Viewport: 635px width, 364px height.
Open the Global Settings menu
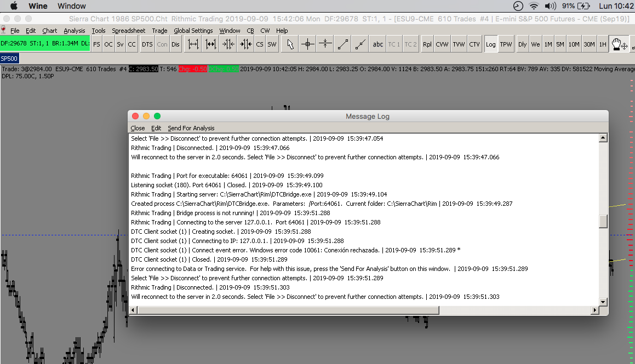(x=193, y=31)
